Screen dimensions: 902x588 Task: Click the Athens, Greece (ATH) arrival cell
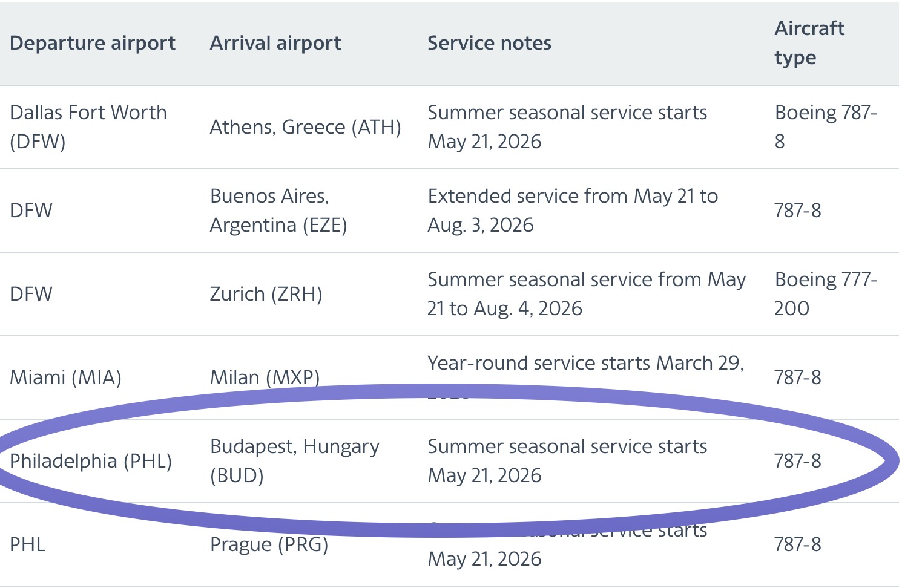click(305, 127)
